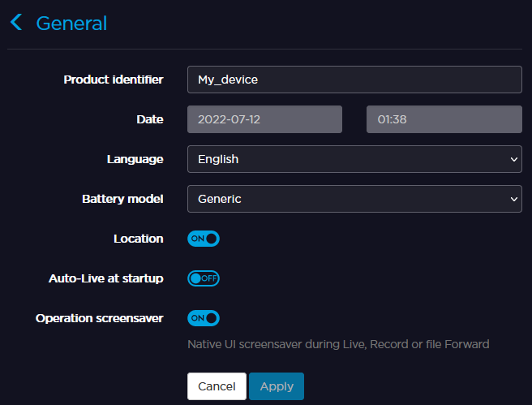The width and height of the screenshot is (532, 405).
Task: Enable the Auto-Live at startup toggle
Action: point(204,278)
